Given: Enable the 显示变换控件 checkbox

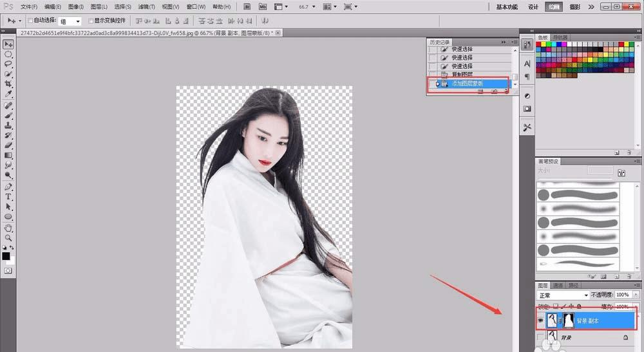Looking at the screenshot, I should coord(91,21).
